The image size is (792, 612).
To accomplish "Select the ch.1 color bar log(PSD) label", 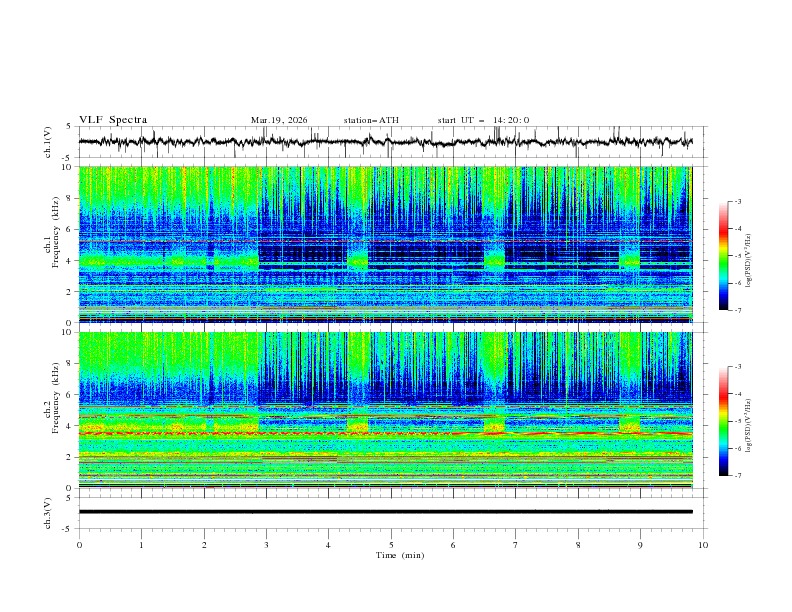I will pos(749,261).
